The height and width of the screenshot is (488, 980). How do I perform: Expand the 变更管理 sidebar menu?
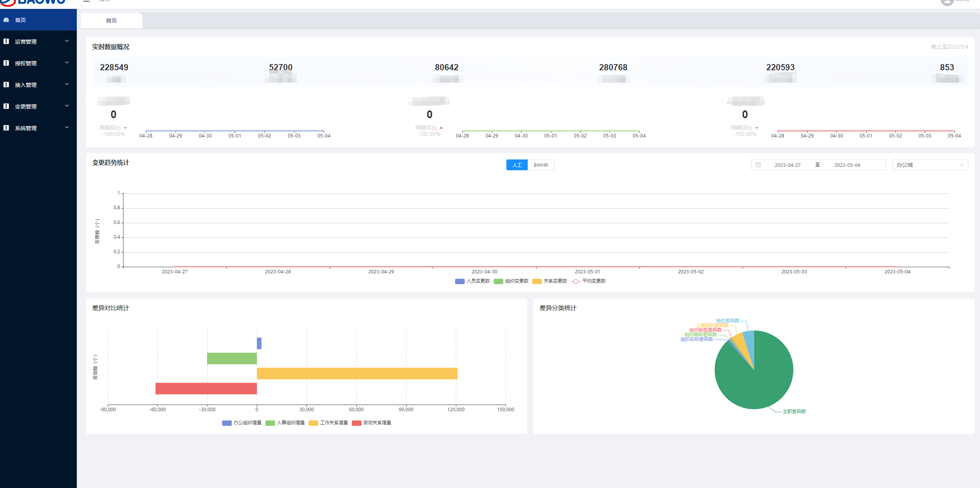tap(38, 106)
